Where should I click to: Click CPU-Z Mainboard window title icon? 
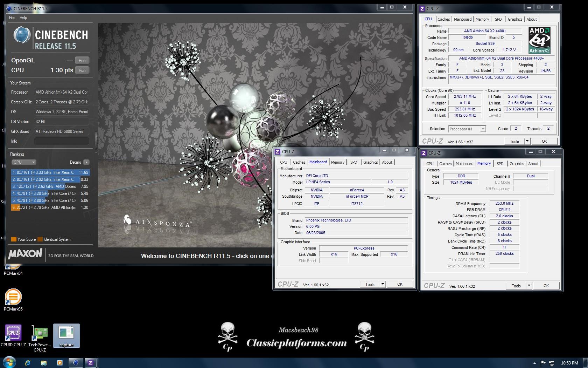[278, 151]
